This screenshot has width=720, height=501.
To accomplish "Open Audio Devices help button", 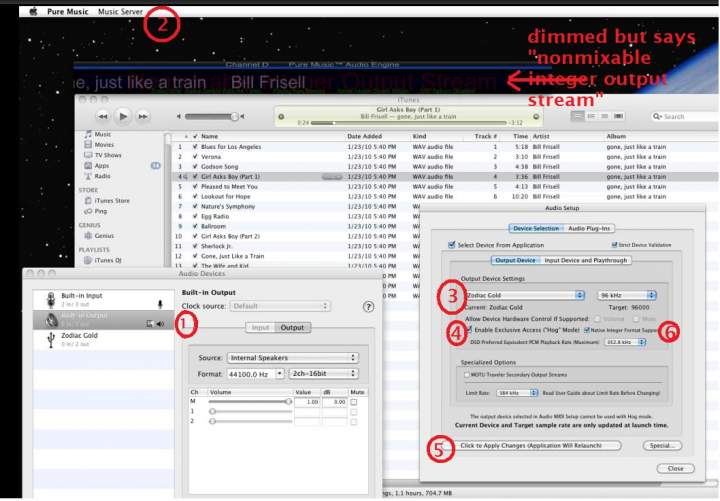I will tap(368, 307).
